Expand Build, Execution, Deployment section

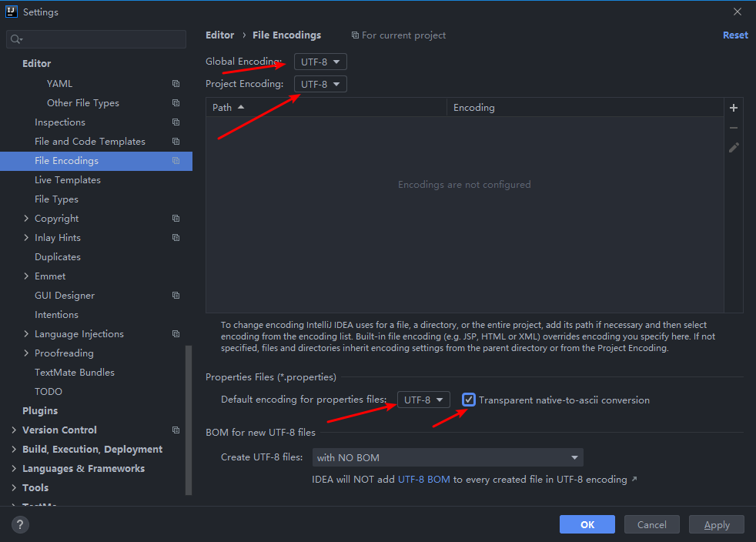14,450
